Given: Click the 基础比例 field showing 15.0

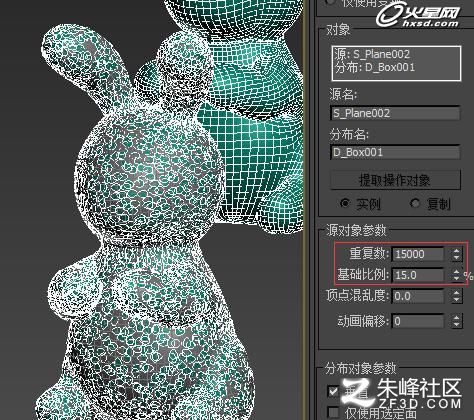Looking at the screenshot, I should pyautogui.click(x=418, y=275).
